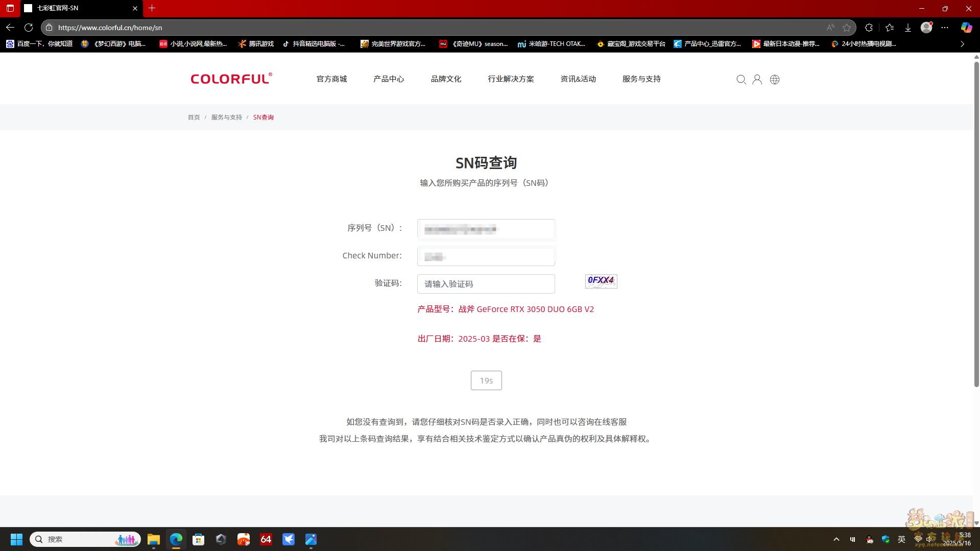Open 腾讯游戏 bookmark
The height and width of the screenshot is (551, 980).
256,44
